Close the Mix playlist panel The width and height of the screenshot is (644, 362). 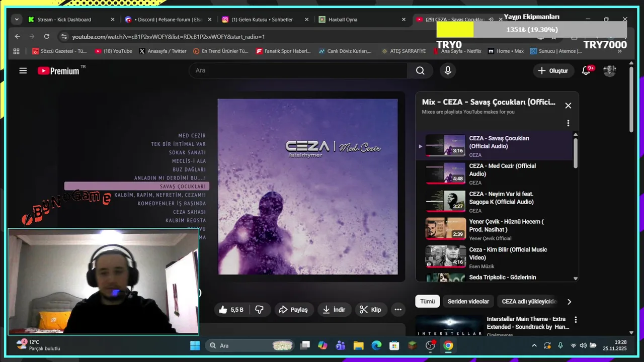(568, 106)
